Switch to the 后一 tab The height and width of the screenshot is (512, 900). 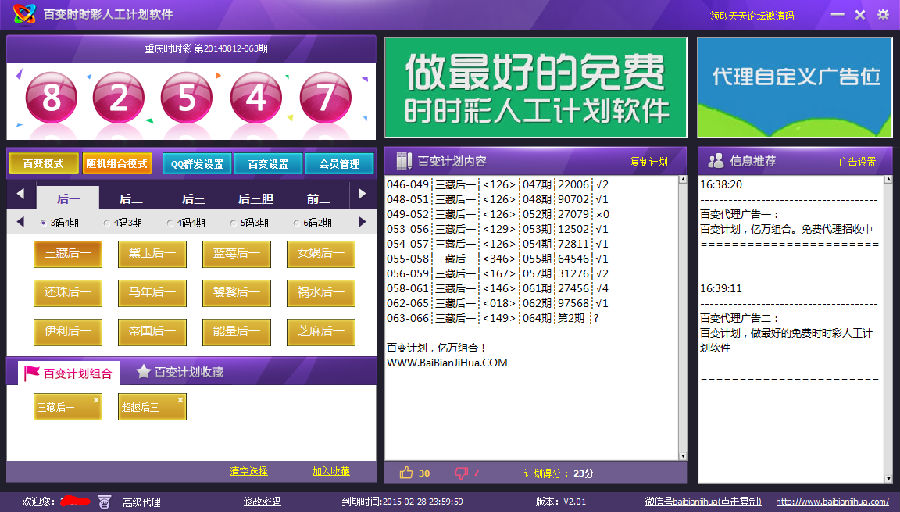[x=68, y=199]
